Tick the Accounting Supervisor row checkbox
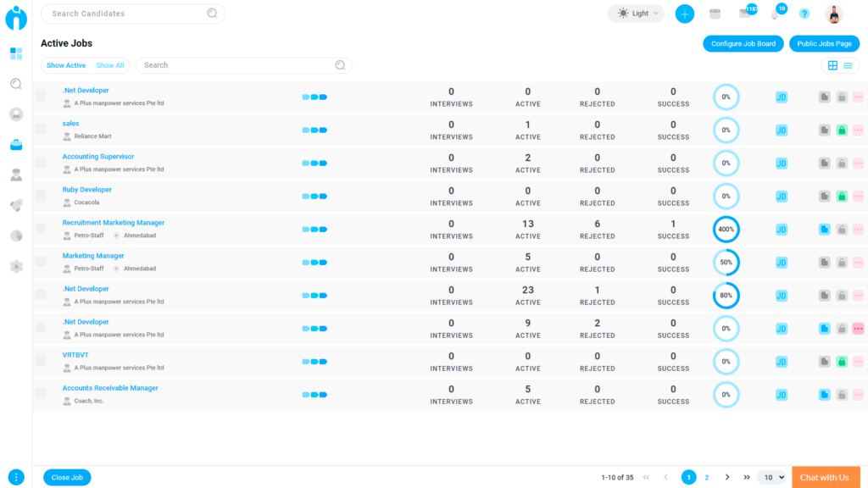The width and height of the screenshot is (868, 488). [41, 163]
